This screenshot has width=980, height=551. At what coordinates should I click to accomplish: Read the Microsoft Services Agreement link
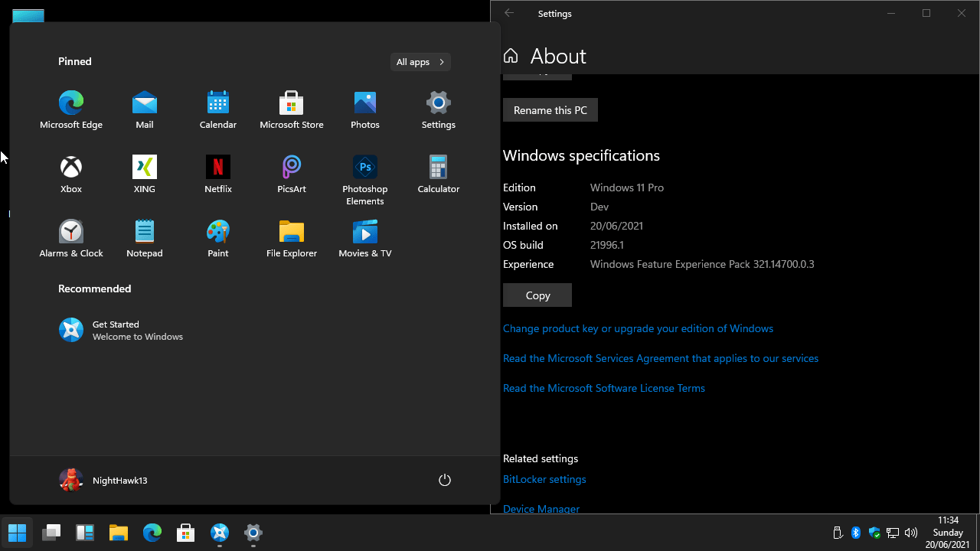(x=661, y=358)
